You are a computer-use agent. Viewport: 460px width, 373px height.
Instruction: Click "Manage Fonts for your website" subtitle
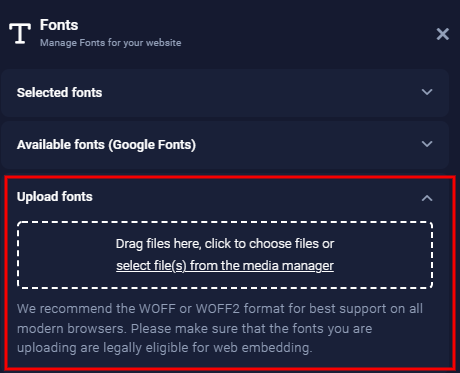pyautogui.click(x=111, y=43)
